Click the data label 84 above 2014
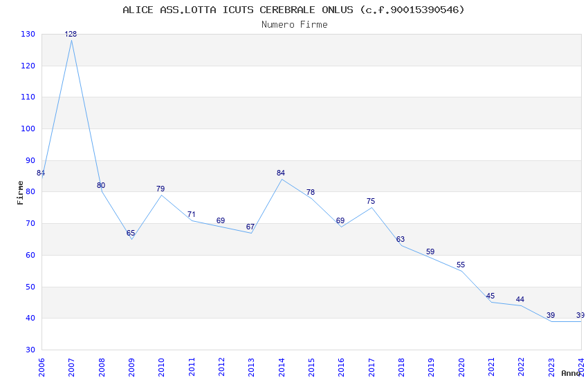The image size is (588, 380). point(281,173)
